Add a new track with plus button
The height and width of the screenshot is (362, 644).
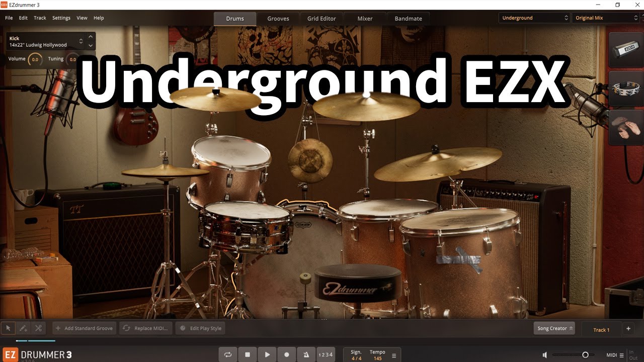click(628, 329)
